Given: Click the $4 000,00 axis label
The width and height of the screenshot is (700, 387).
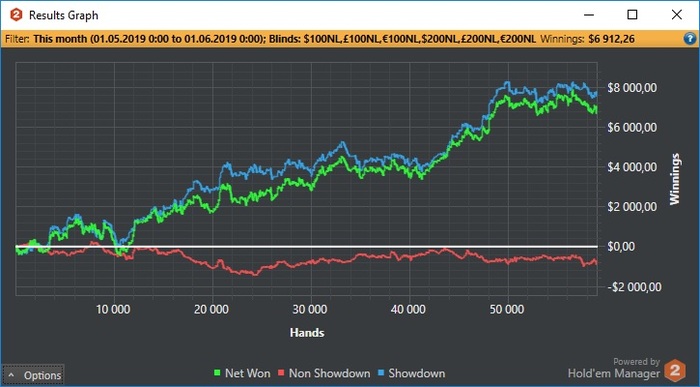Looking at the screenshot, I should pos(632,167).
